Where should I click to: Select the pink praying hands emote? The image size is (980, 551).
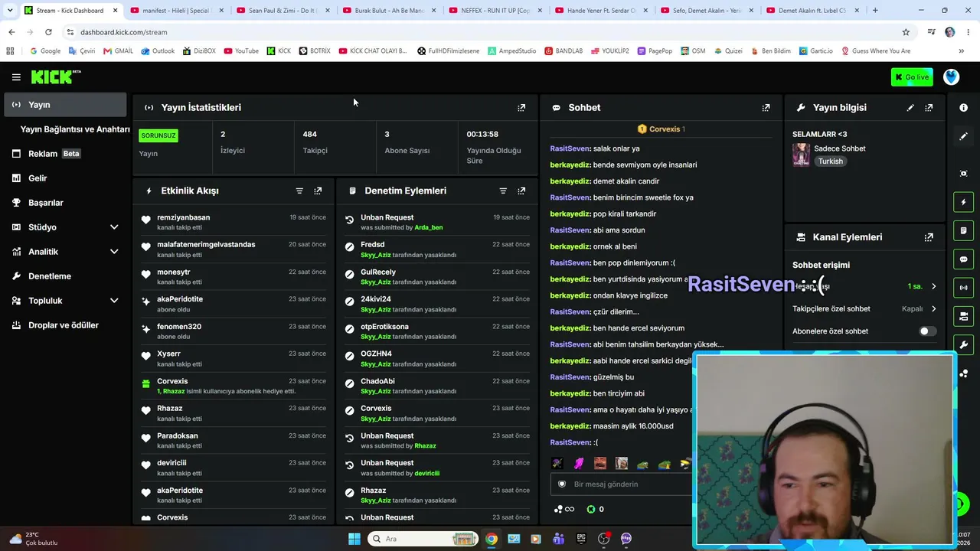click(579, 463)
